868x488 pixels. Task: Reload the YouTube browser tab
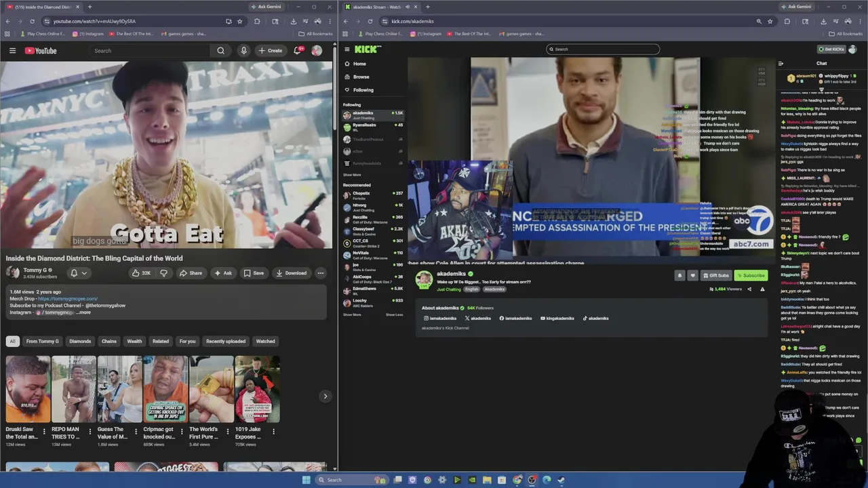[x=32, y=21]
